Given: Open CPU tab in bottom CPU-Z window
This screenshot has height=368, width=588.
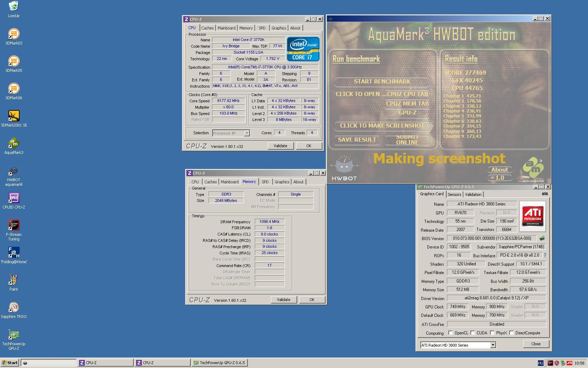Looking at the screenshot, I should pos(195,182).
